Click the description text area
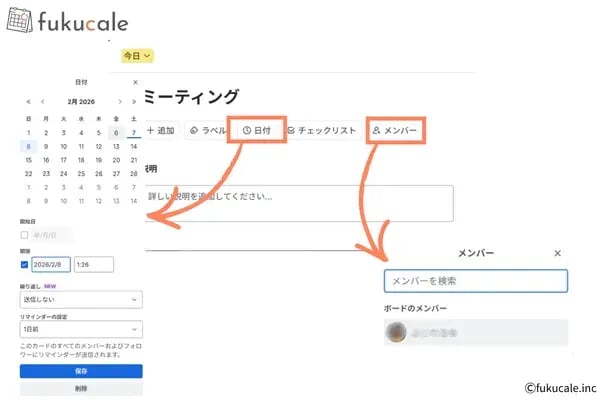 pos(299,202)
